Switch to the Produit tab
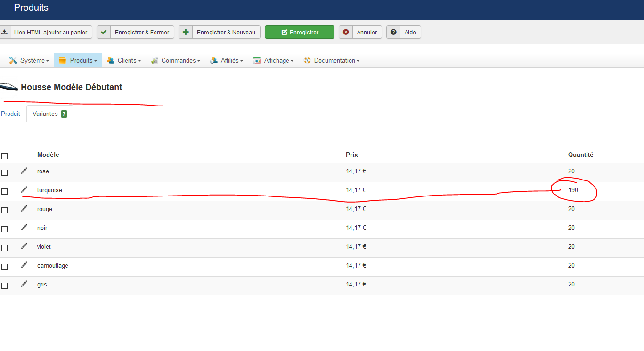The width and height of the screenshot is (644, 351). (x=11, y=114)
